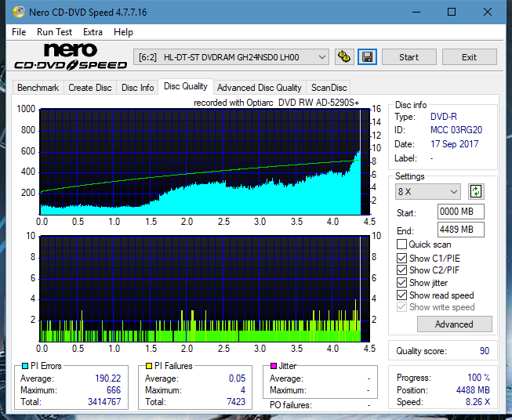Click the Exit button

(x=469, y=57)
